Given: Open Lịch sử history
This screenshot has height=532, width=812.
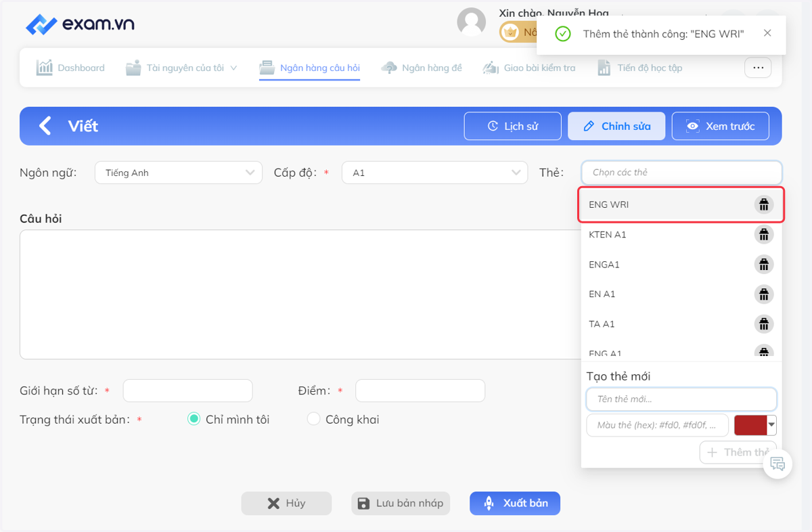Looking at the screenshot, I should [513, 126].
